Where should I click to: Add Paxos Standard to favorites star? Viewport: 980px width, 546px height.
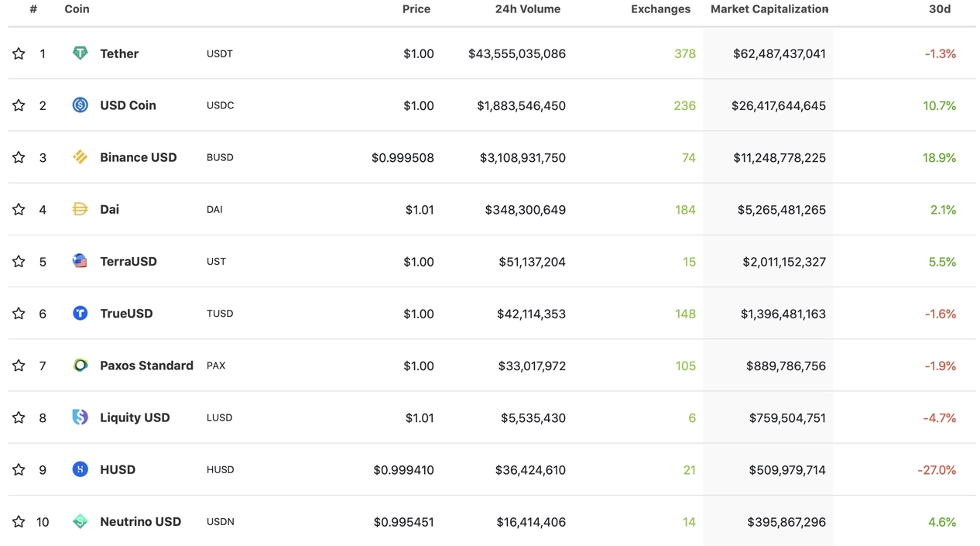[x=19, y=366]
